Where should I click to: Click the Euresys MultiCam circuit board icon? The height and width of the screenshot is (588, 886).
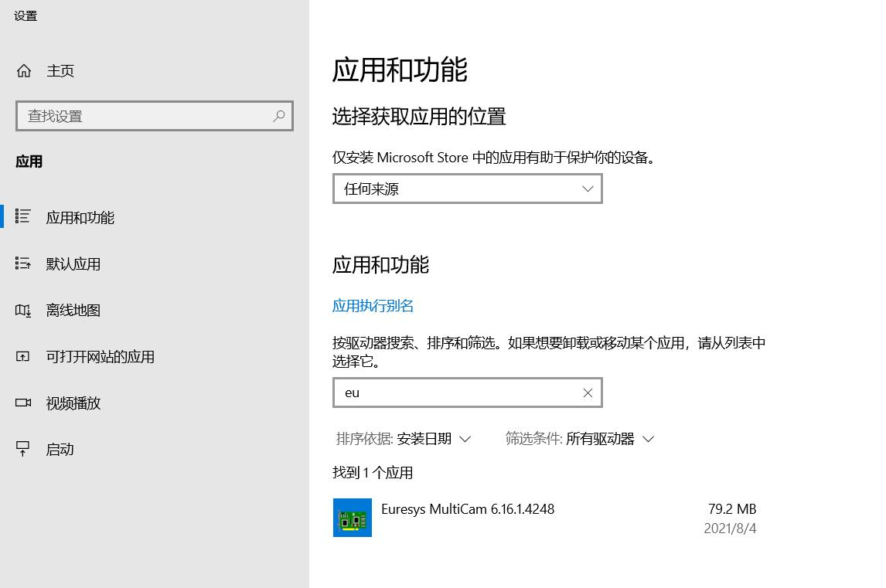point(353,518)
